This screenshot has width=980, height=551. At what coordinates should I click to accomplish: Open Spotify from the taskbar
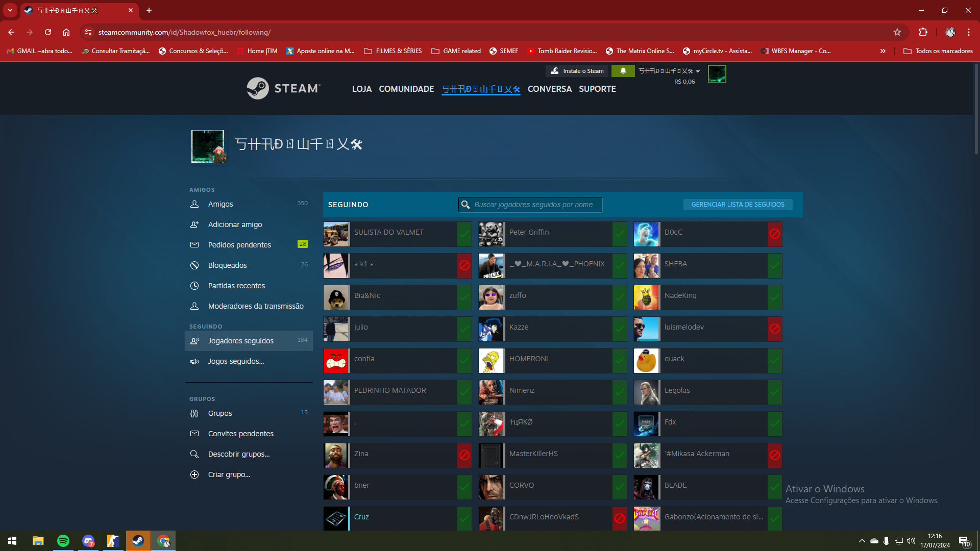63,541
